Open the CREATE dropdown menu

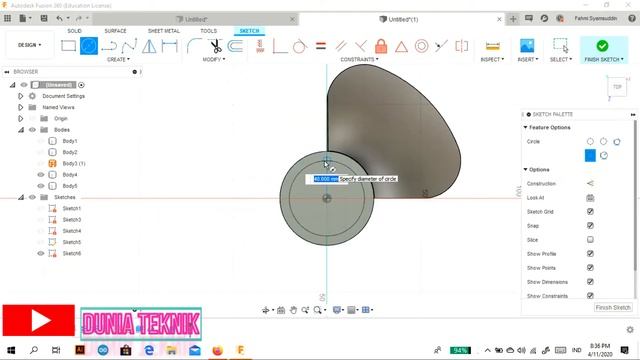coord(118,60)
